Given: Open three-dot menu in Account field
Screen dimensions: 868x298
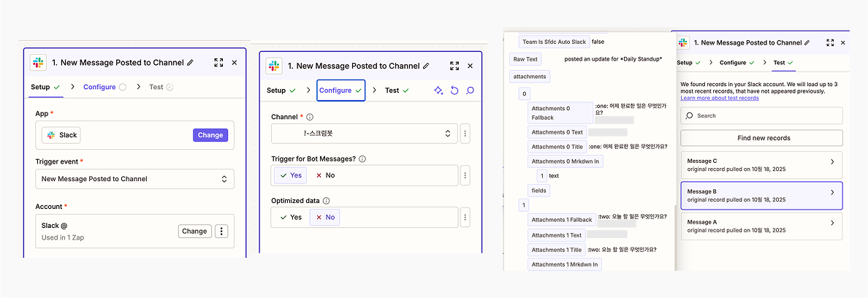Looking at the screenshot, I should [x=222, y=231].
